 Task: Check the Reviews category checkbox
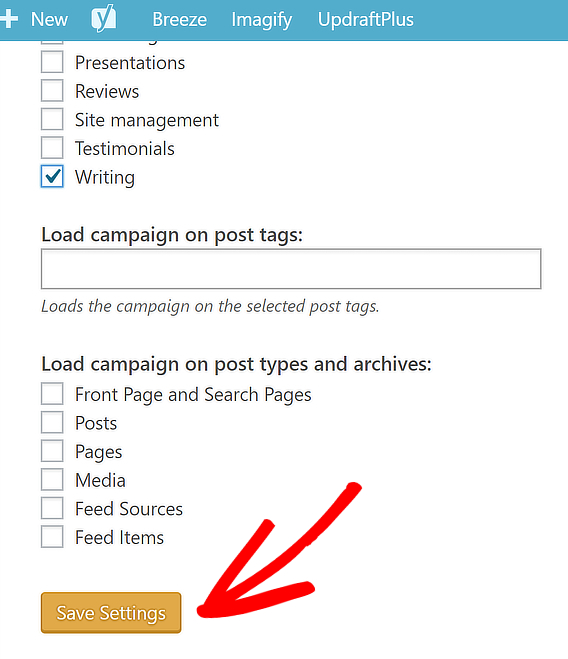point(52,91)
